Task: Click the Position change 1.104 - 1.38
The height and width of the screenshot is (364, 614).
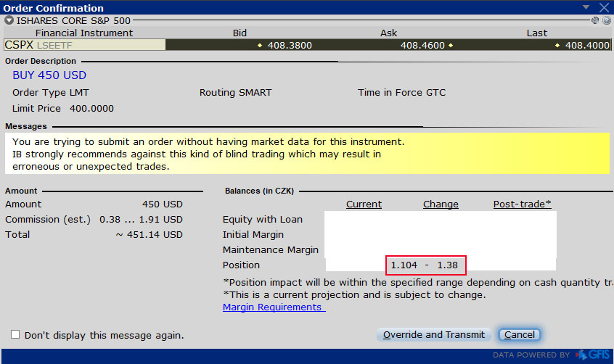Action: click(425, 265)
